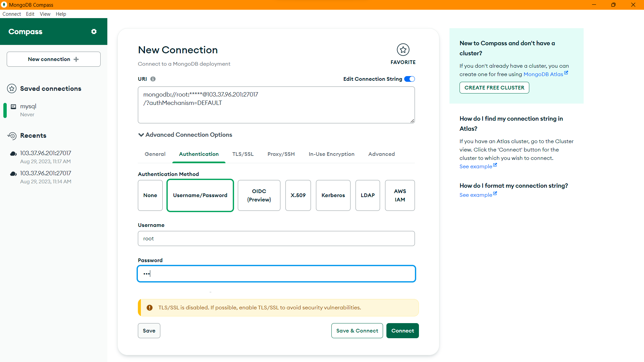Click cloud icon for 11:14 AM recent
Viewport: 644px width, 362px height.
pyautogui.click(x=13, y=174)
